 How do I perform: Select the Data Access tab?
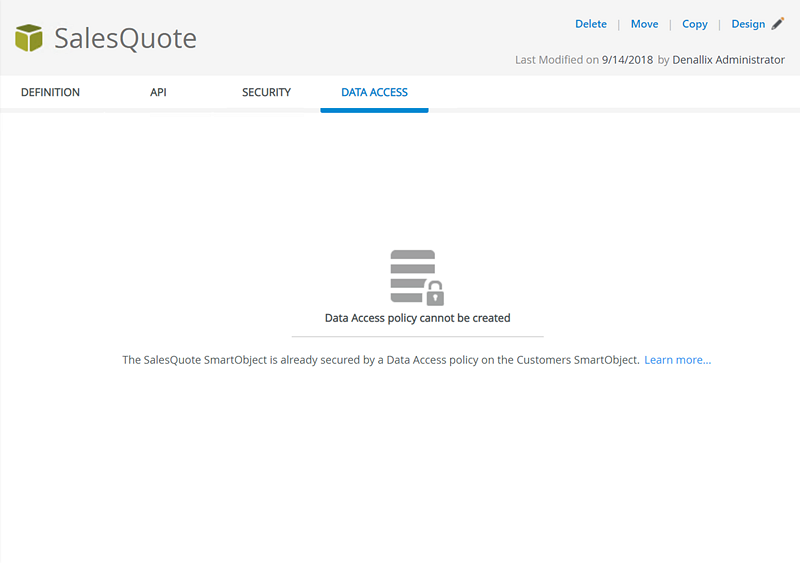(374, 92)
